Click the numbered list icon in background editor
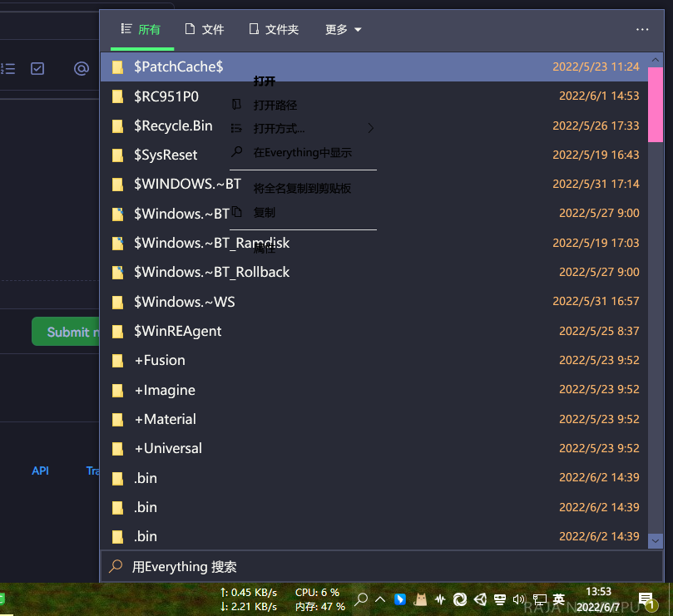673x616 pixels. click(x=7, y=69)
